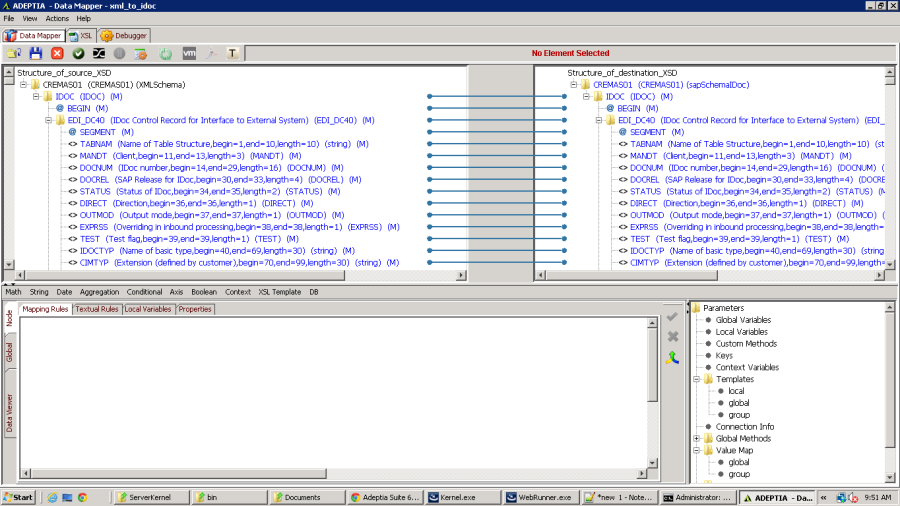This screenshot has width=900, height=506.
Task: Click the green and blue arrows icon
Action: (673, 358)
